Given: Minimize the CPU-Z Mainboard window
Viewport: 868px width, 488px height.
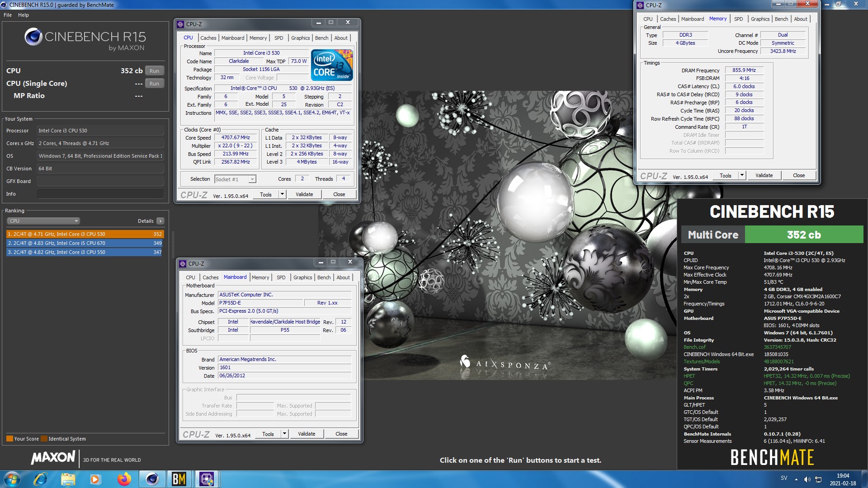Looking at the screenshot, I should click(x=321, y=262).
